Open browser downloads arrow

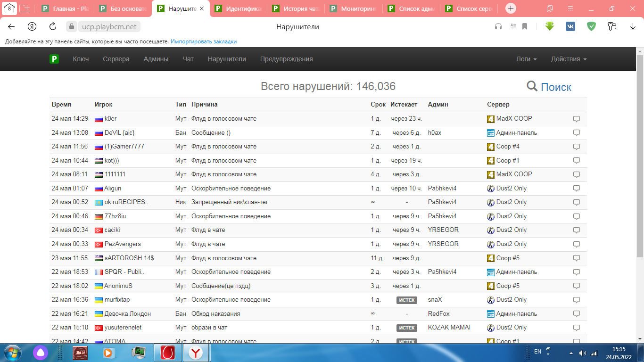pyautogui.click(x=633, y=27)
